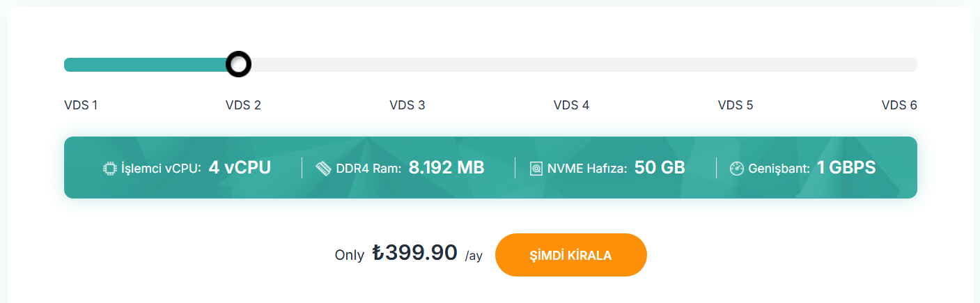The image size is (980, 303).
Task: Click the 50 GB storage value
Action: (660, 168)
